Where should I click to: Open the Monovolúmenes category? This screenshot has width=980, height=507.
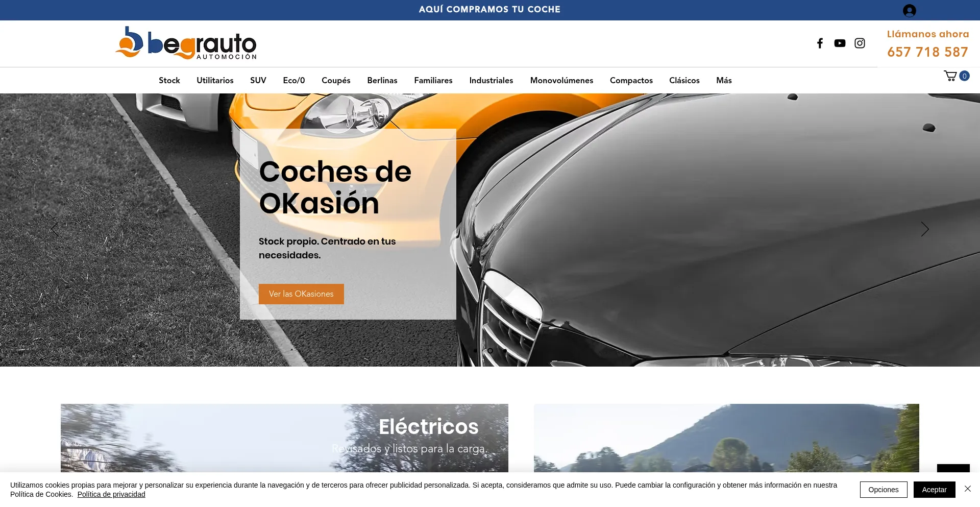coord(561,81)
